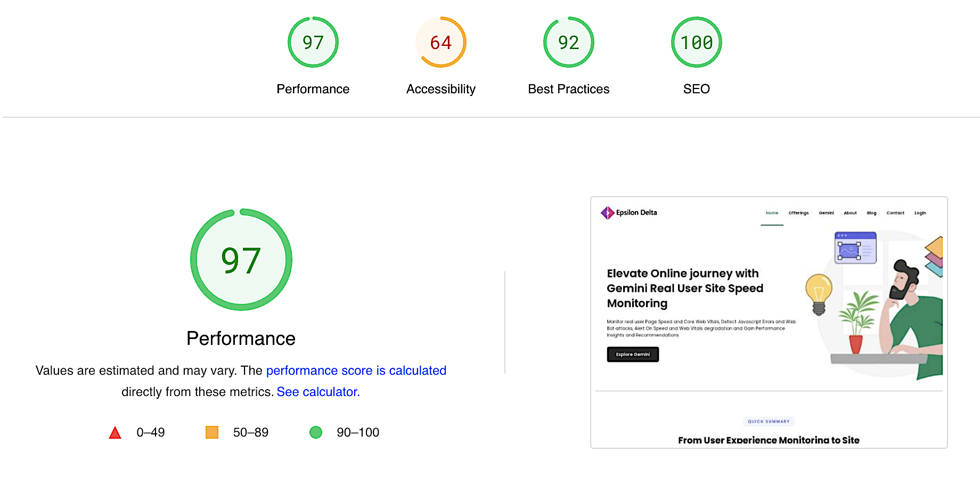The width and height of the screenshot is (980, 484).
Task: Click the SEO gauge showing 100
Action: coord(696,42)
